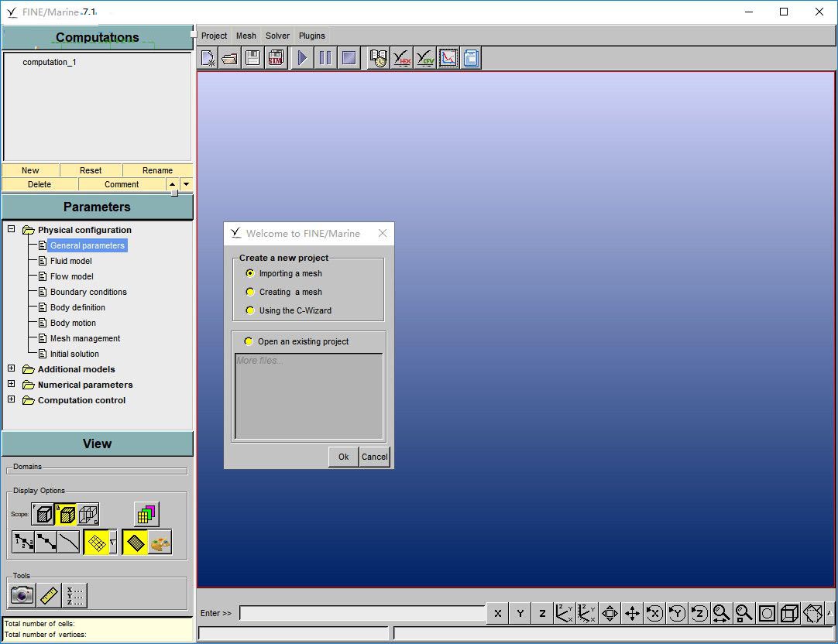Image resolution: width=838 pixels, height=644 pixels.
Task: Open the colored patch grids icon
Action: [x=146, y=514]
